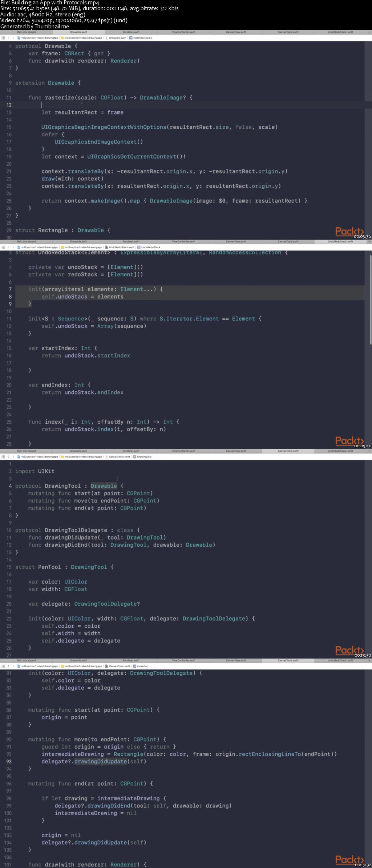The height and width of the screenshot is (868, 372).
Task: Click 'struct PenTool : DrawingTool' declaration
Action: [64, 567]
